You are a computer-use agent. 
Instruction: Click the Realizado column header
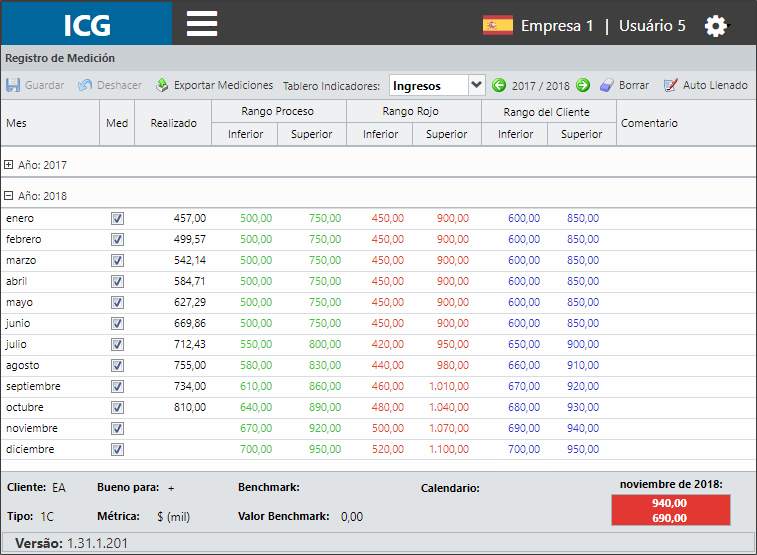pos(173,123)
